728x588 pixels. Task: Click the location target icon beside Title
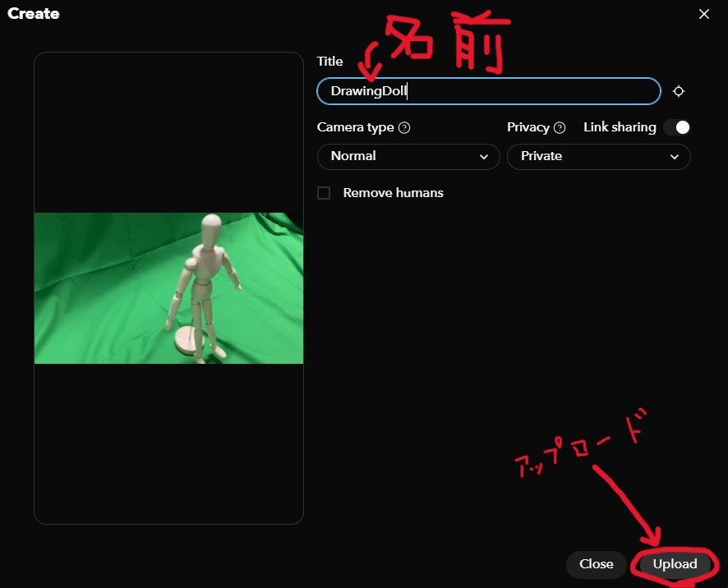coord(679,91)
